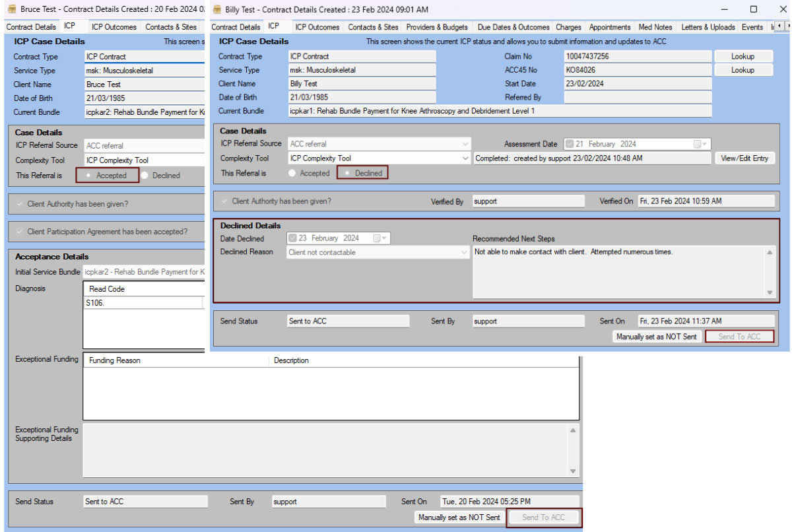This screenshot has width=792, height=532.
Task: Click Send To ACC in the Bruce Test window
Action: click(x=543, y=517)
